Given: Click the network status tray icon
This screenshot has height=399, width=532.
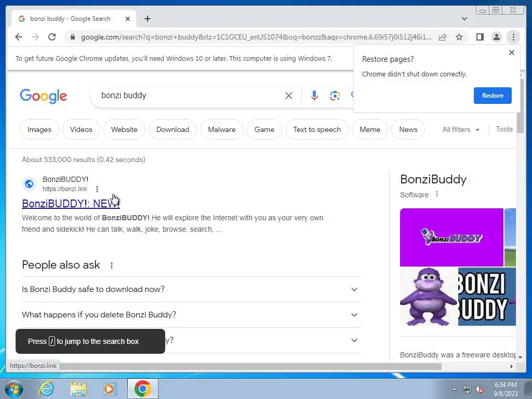Looking at the screenshot, I should pyautogui.click(x=467, y=389).
